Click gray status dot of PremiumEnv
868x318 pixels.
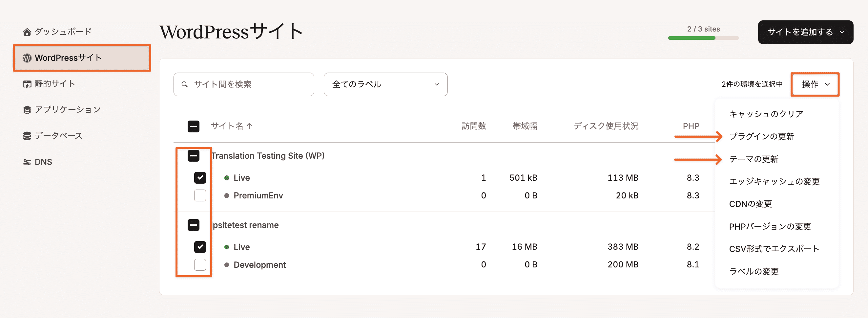227,196
